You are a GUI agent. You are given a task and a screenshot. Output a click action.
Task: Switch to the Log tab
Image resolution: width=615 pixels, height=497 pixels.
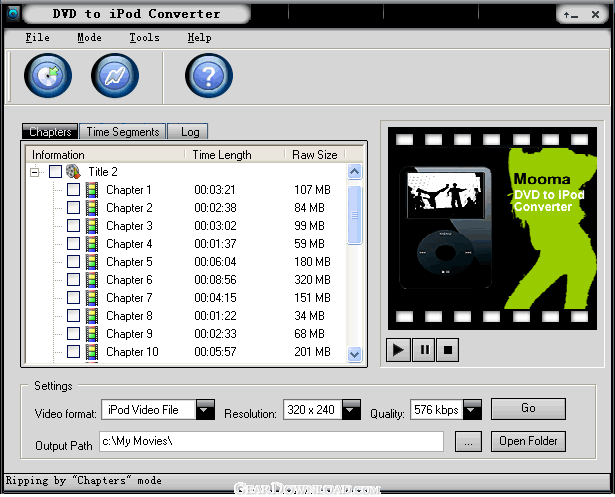tap(188, 131)
